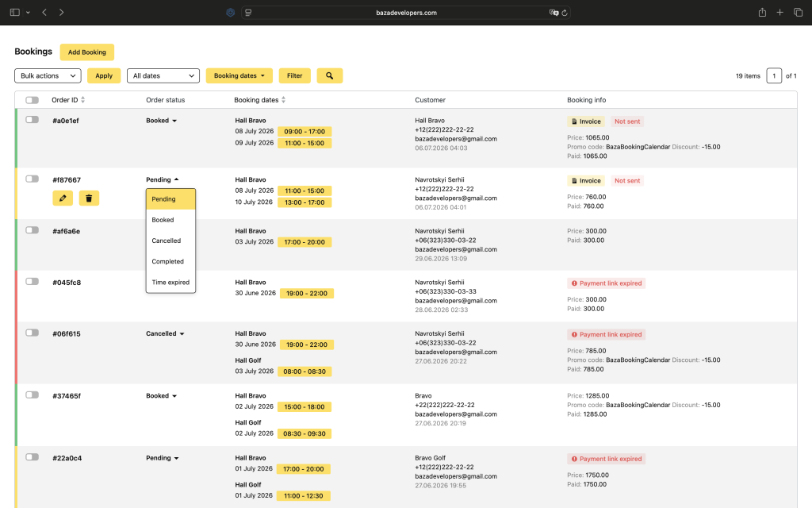This screenshot has height=508, width=812.
Task: Click the page number input field
Action: coord(774,75)
